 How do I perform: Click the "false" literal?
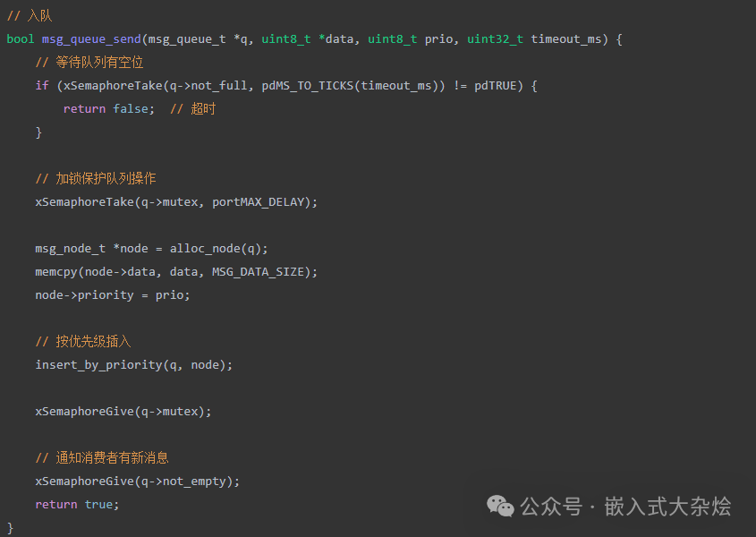131,109
